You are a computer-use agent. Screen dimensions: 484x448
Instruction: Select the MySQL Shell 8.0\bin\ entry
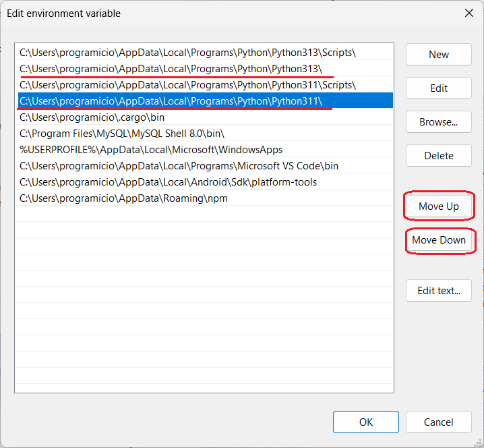[204, 133]
